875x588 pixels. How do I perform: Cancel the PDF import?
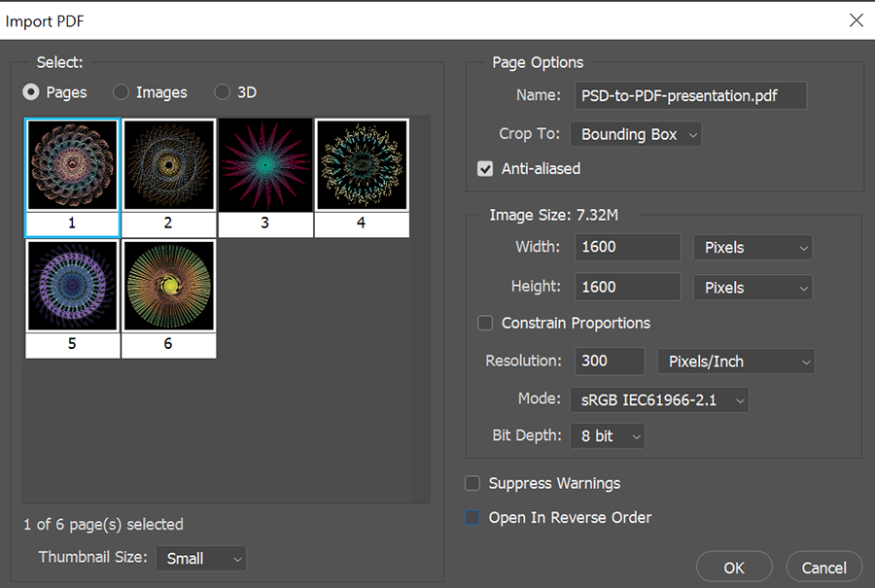[x=823, y=567]
